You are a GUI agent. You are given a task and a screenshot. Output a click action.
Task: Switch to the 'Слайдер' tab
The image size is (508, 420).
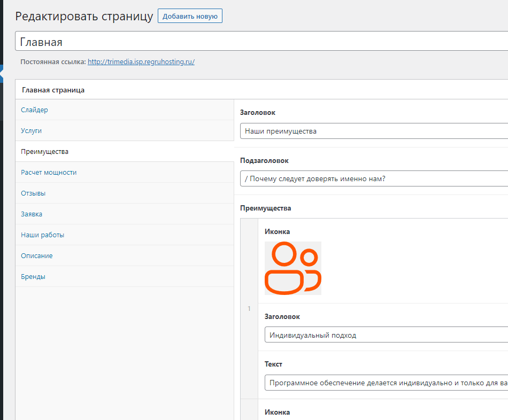tap(125, 110)
